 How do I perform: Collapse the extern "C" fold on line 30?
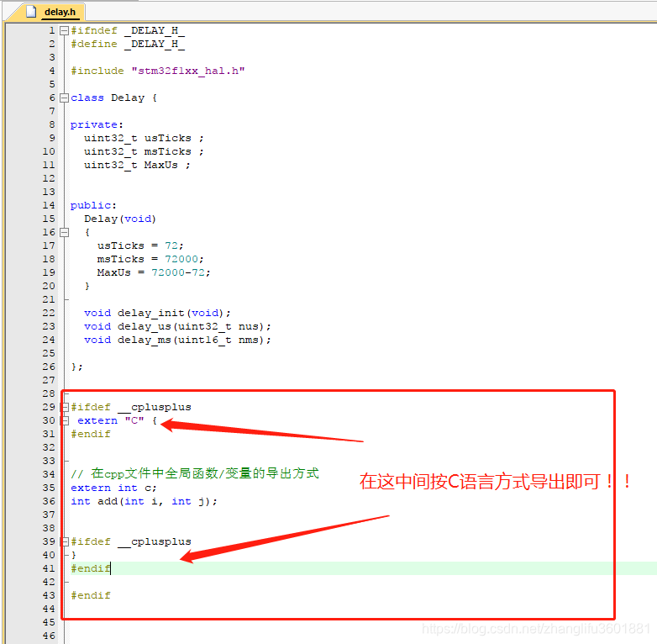[65, 420]
